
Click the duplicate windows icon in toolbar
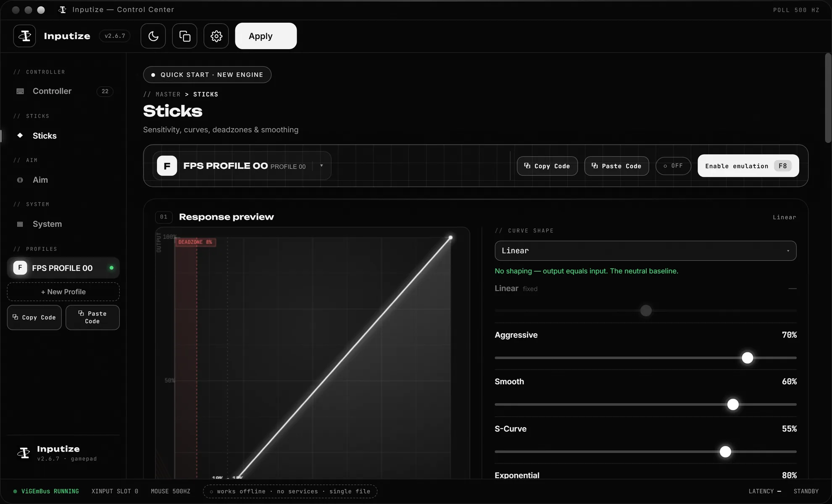coord(184,36)
